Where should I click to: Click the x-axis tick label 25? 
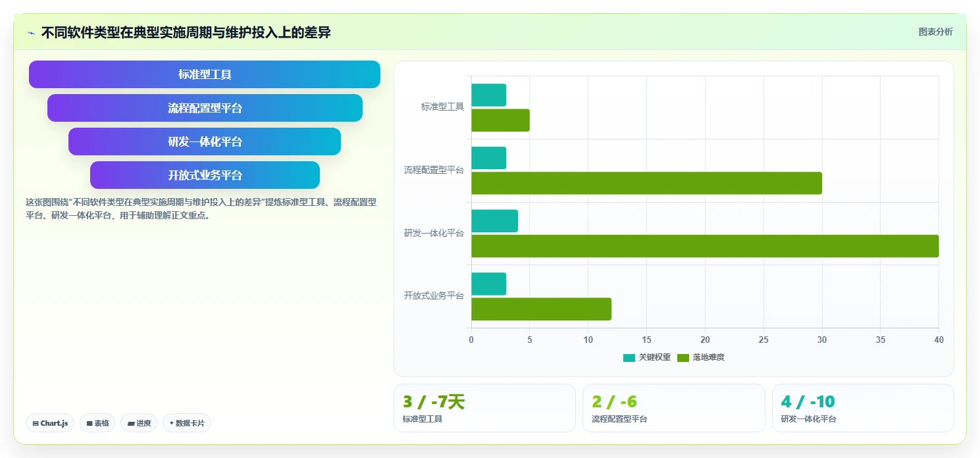763,340
